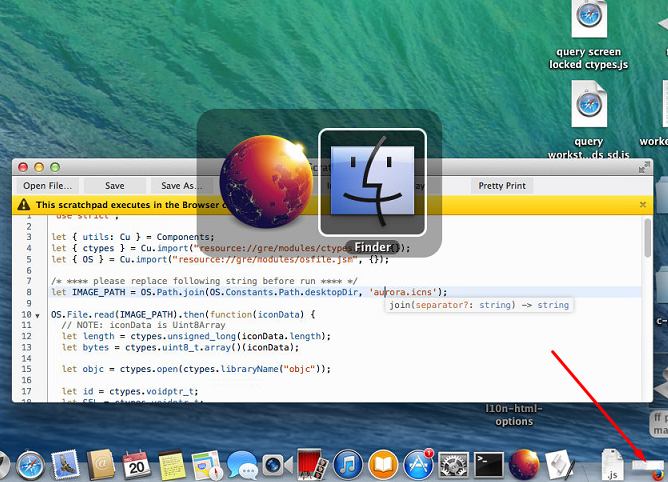Viewport: 668px width, 482px height.
Task: Click the Open File... button in Scratchpad
Action: pos(47,186)
